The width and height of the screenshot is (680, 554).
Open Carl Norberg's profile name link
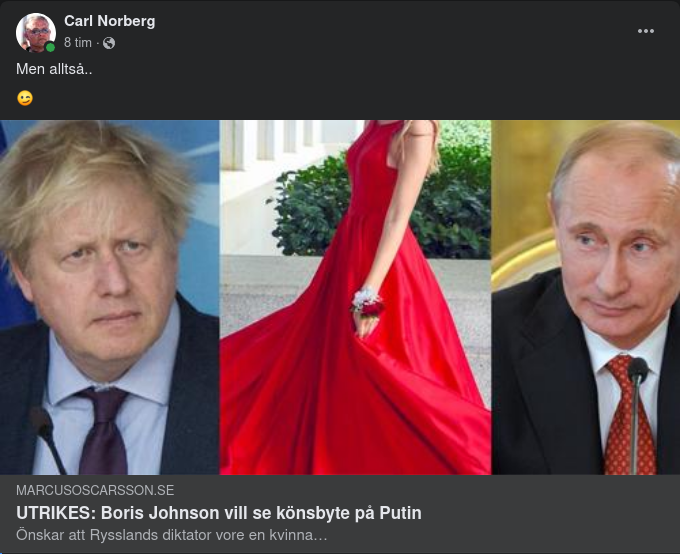click(x=110, y=21)
